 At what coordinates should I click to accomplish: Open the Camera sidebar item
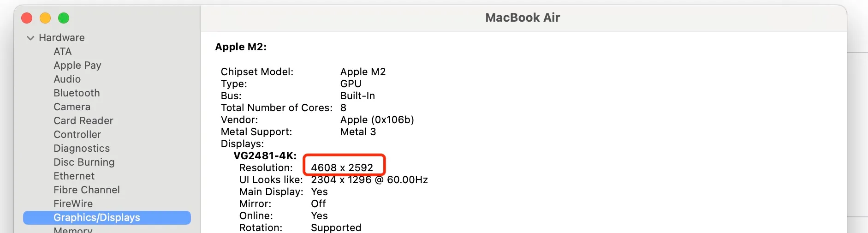coord(72,107)
